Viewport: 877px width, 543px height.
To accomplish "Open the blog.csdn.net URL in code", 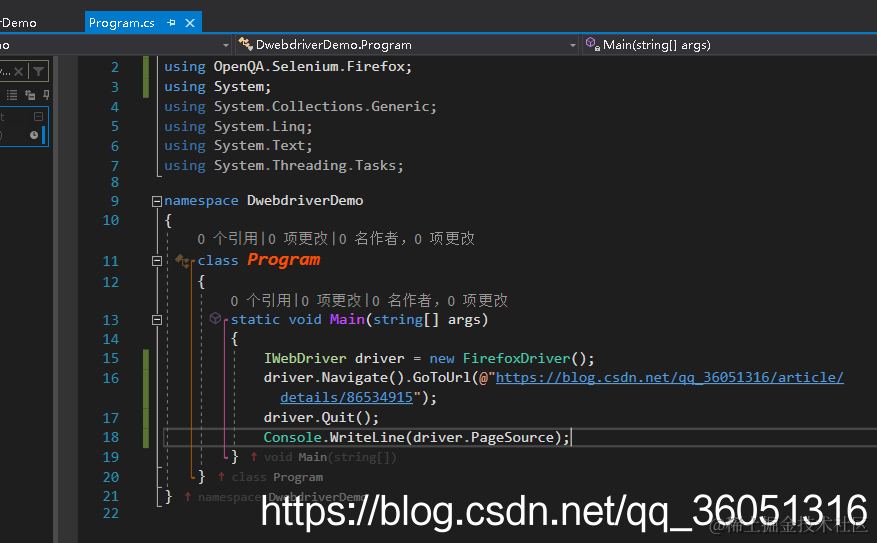I will (x=669, y=377).
